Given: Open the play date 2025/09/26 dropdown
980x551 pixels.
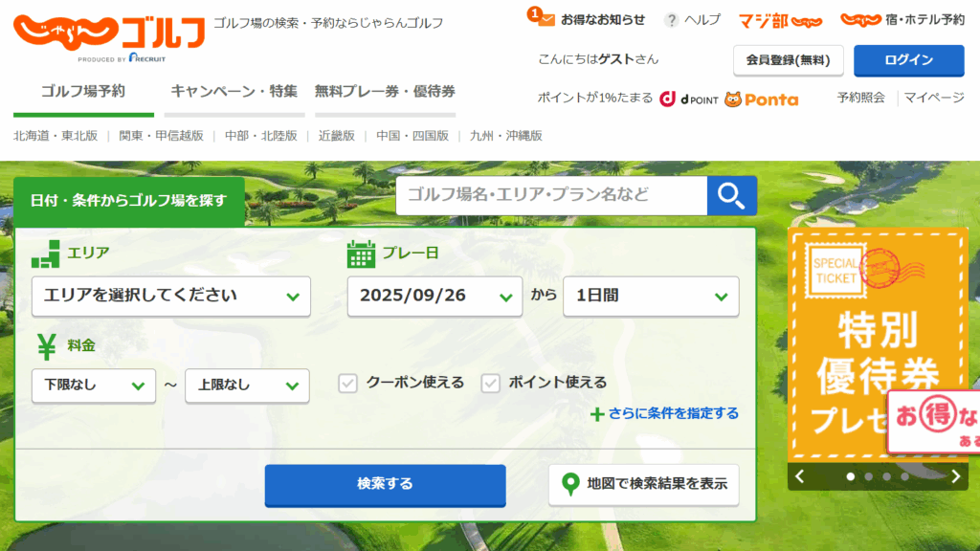Looking at the screenshot, I should pyautogui.click(x=434, y=297).
